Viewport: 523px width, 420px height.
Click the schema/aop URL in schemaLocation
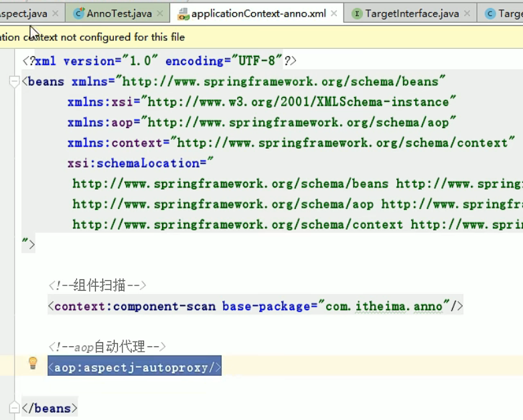point(223,204)
